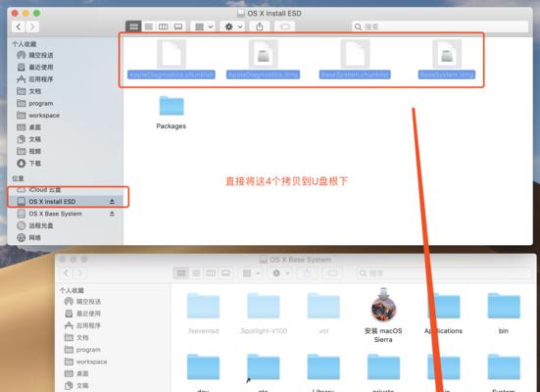The height and width of the screenshot is (392, 540).
Task: Switch Base System window to column view
Action: [x=211, y=273]
